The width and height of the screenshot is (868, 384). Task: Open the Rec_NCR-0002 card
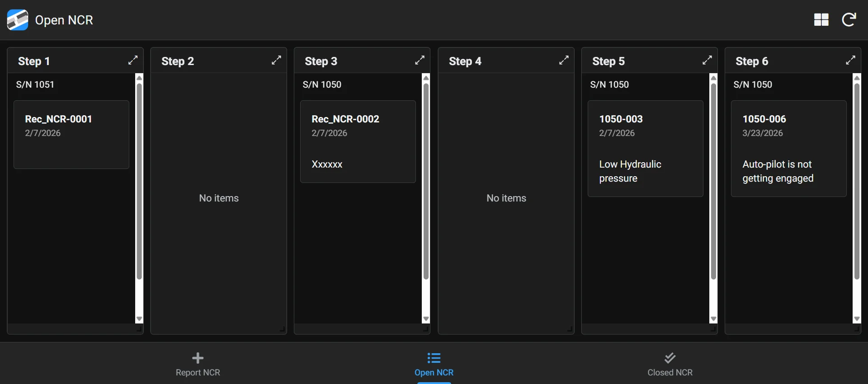[x=358, y=141]
